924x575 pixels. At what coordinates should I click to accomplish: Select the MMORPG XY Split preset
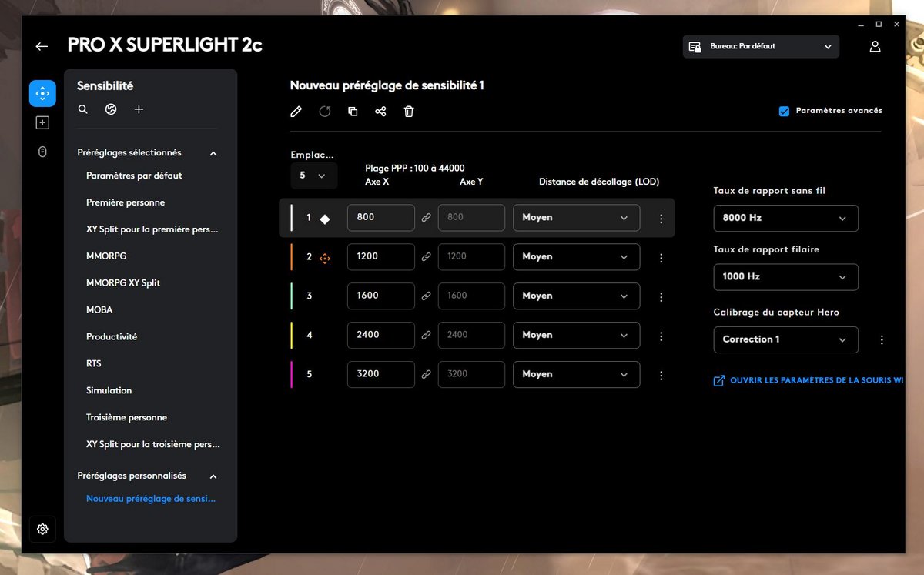[123, 282]
